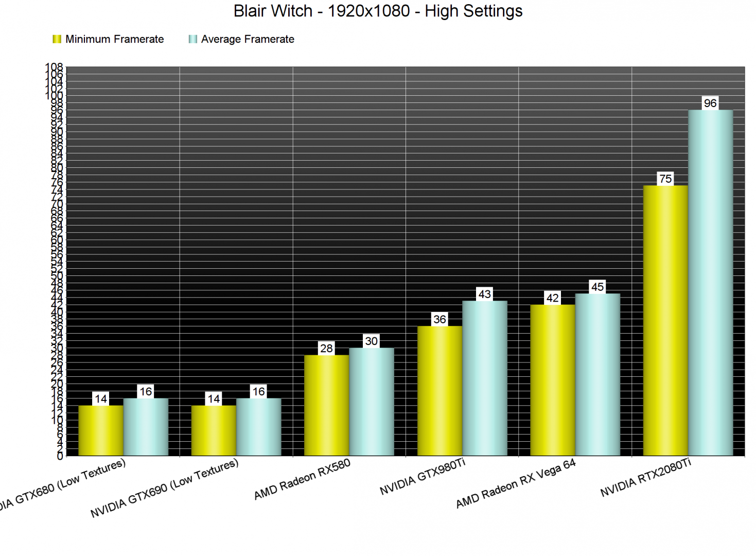Click the 30 data label
756x556 pixels.
[371, 341]
